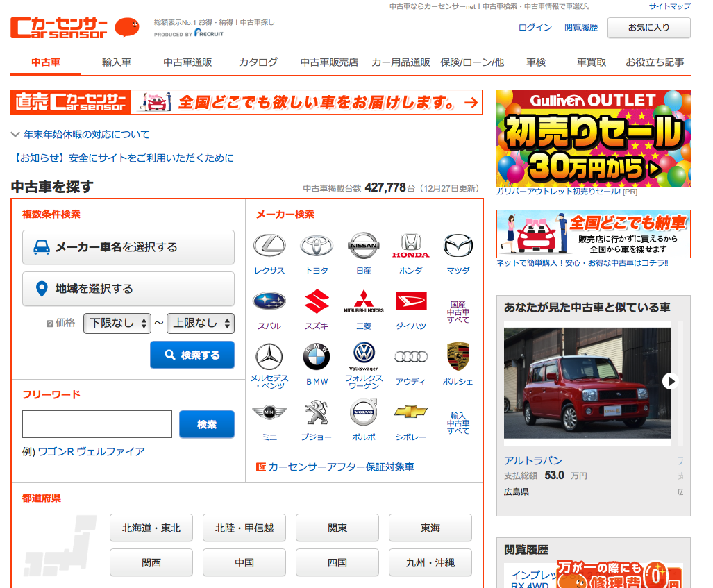The height and width of the screenshot is (588, 713).
Task: Choose the Volkswagen logo icon
Action: point(364,355)
